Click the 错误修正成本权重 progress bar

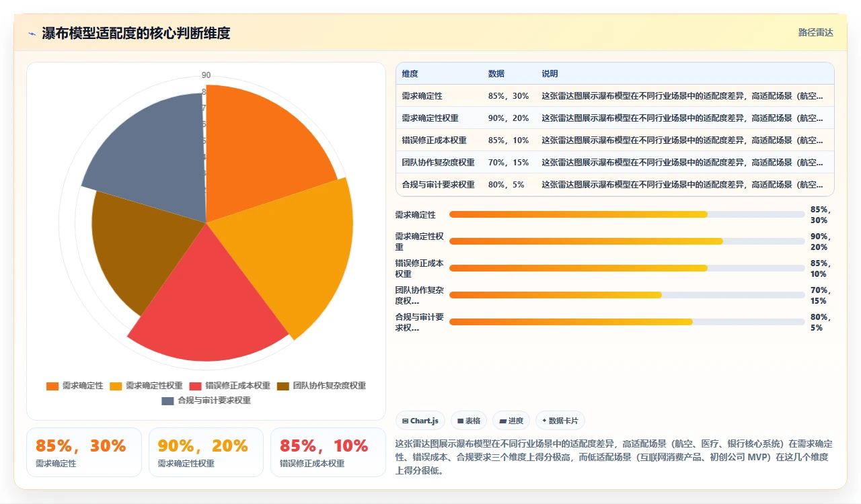pyautogui.click(x=627, y=268)
